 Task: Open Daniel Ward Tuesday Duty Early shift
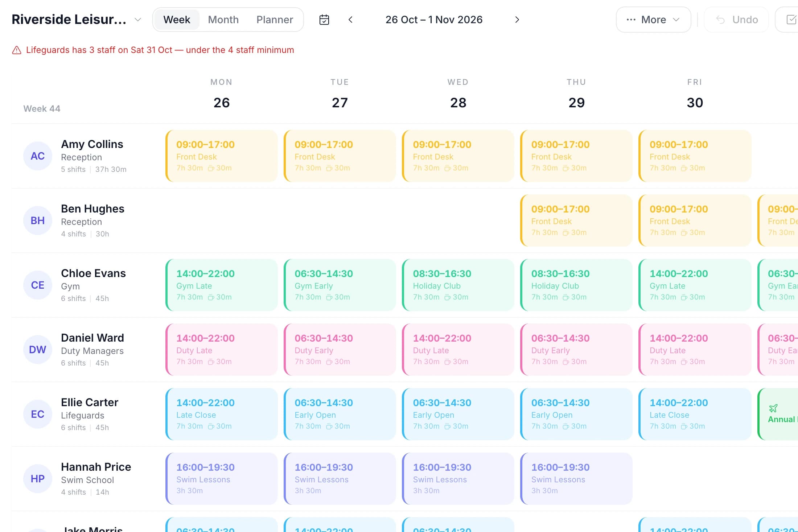coord(340,350)
